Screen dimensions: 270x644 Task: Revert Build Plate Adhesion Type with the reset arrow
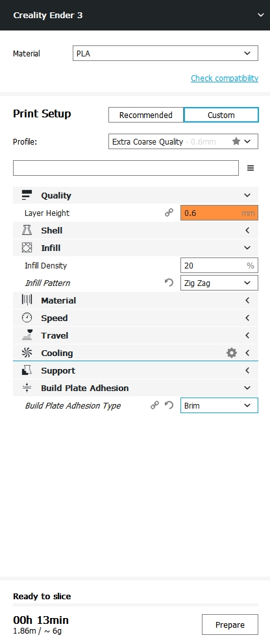click(169, 405)
